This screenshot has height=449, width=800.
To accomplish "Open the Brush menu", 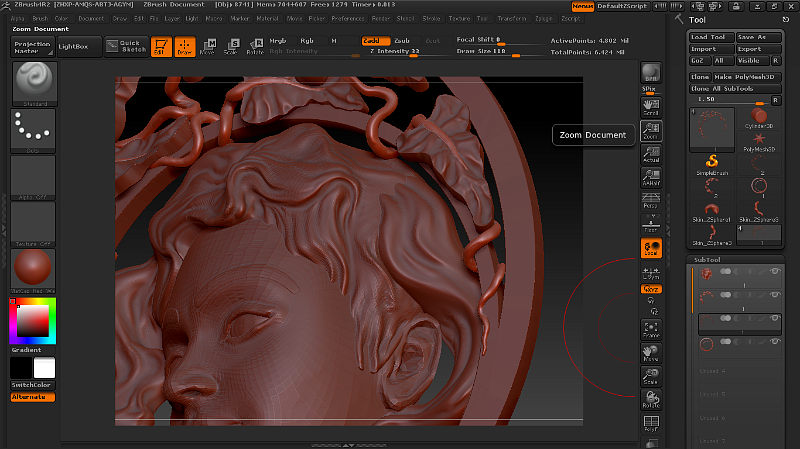I will click(x=40, y=18).
